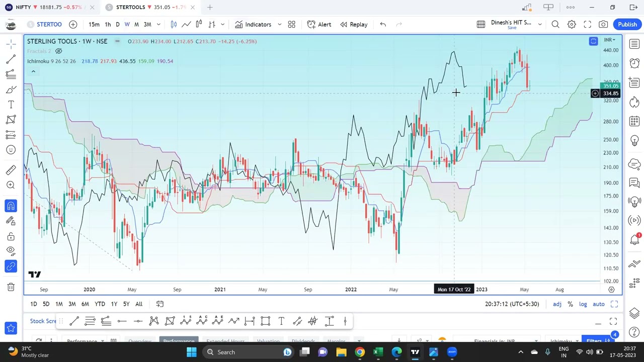This screenshot has height=362, width=644.
Task: Add symbol with compare plus button
Action: (73, 24)
